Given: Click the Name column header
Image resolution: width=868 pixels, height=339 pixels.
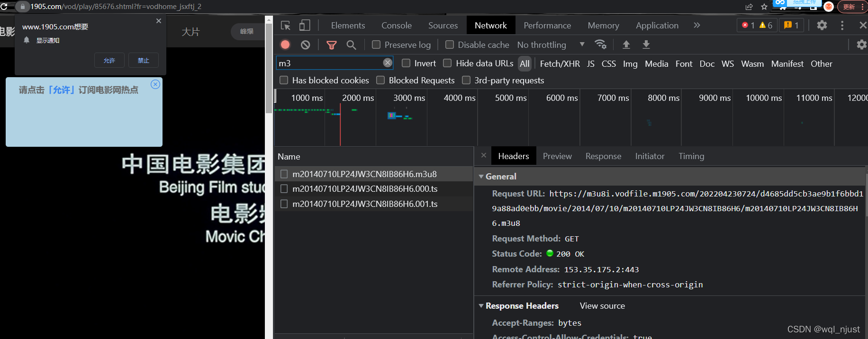Looking at the screenshot, I should [x=373, y=156].
